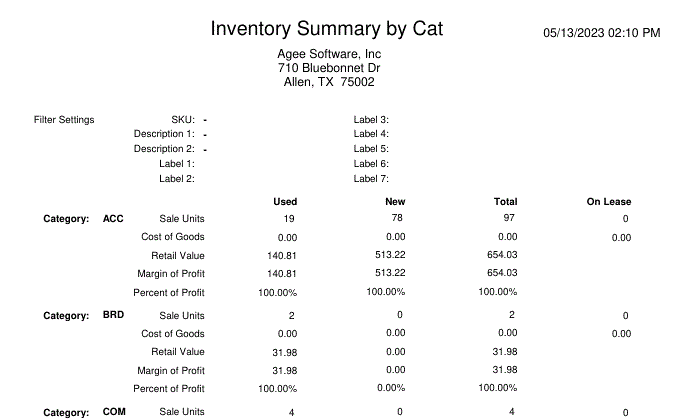
Task: Click the Description 1 filter label
Action: (x=164, y=134)
